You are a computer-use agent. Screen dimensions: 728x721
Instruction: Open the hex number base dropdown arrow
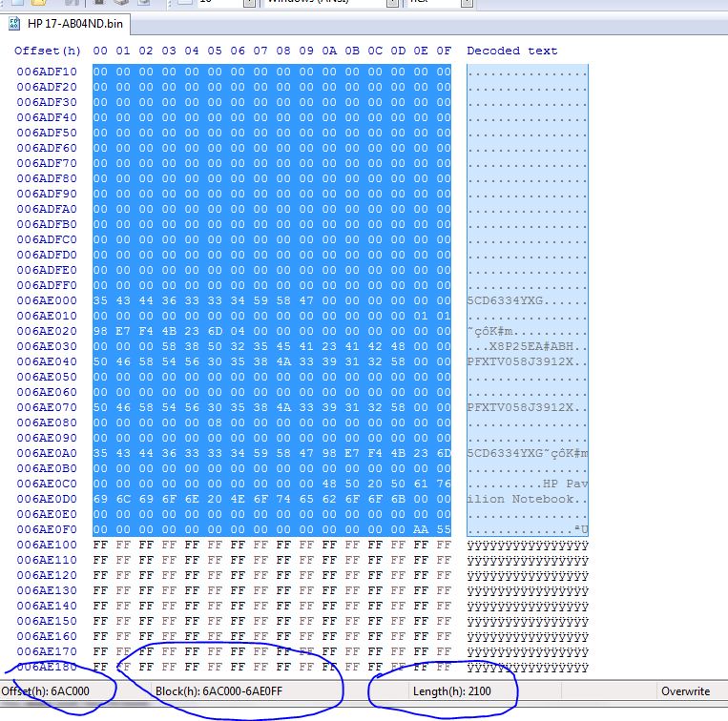tap(467, 3)
